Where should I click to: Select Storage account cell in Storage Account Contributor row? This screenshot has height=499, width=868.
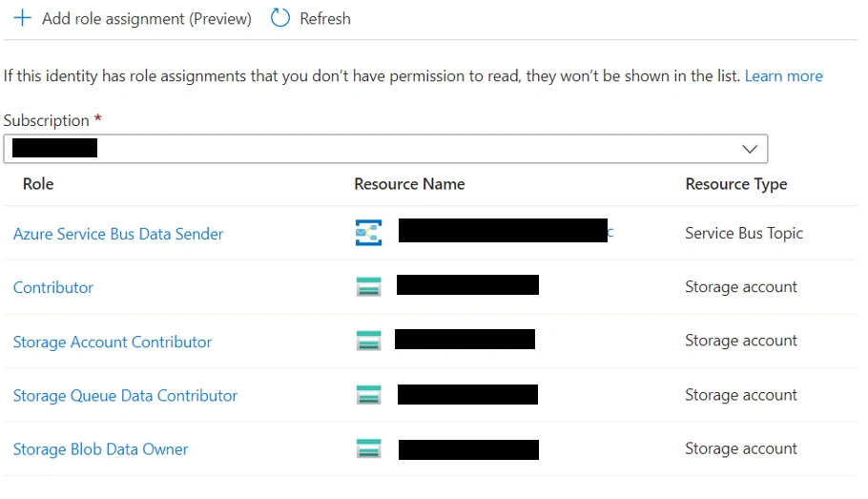pos(741,341)
